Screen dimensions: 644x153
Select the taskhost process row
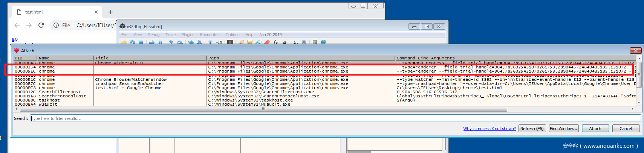[x=325, y=100]
